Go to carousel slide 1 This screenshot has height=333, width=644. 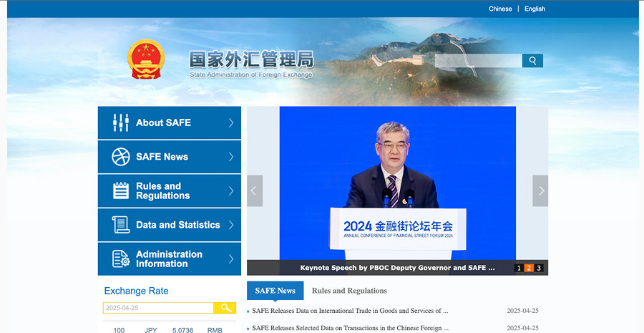tap(519, 268)
